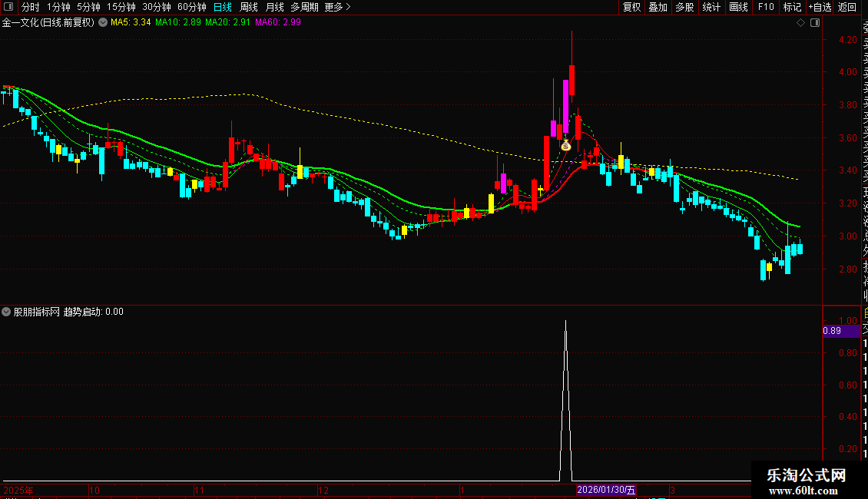Open the 复权 adjustment menu

pyautogui.click(x=631, y=7)
